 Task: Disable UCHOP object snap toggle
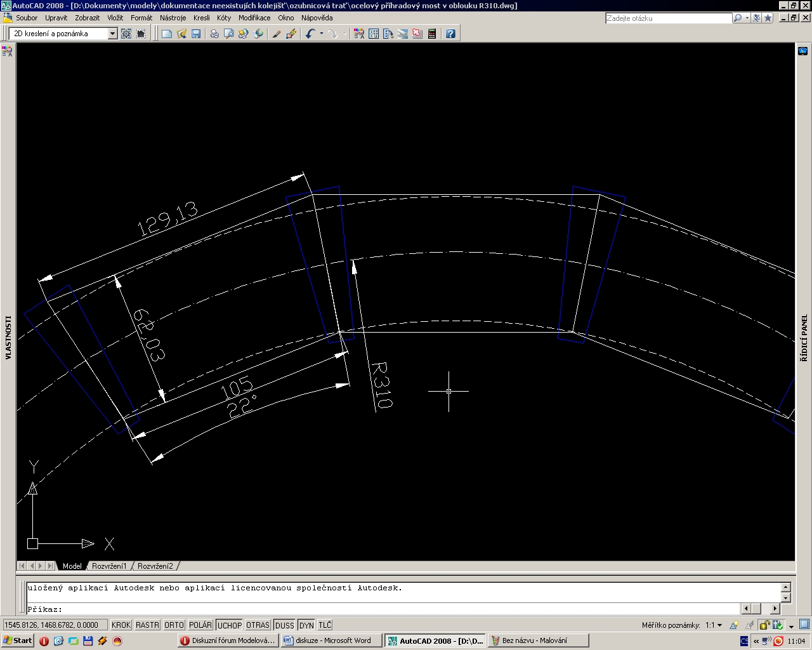tap(229, 625)
